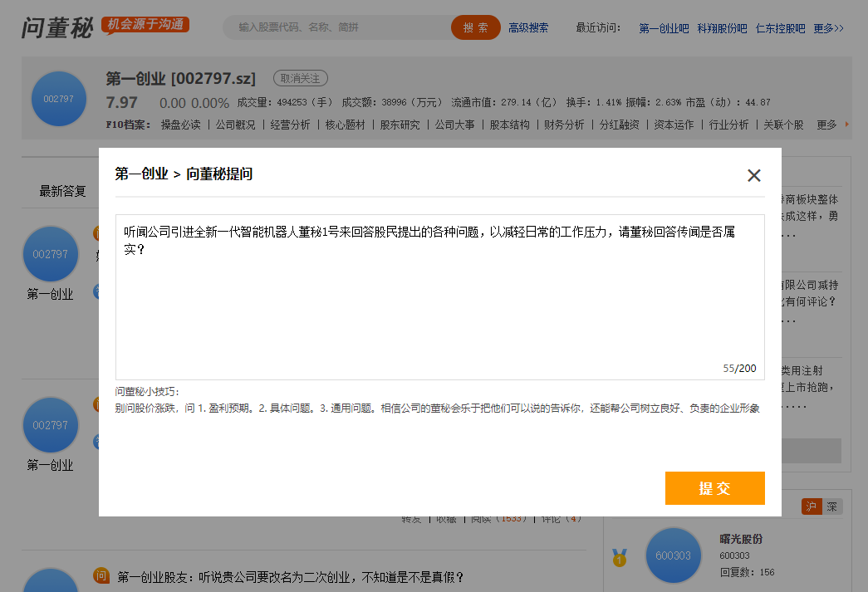Image resolution: width=868 pixels, height=592 pixels.
Task: Open 公司概况 F10 tab
Action: [235, 125]
